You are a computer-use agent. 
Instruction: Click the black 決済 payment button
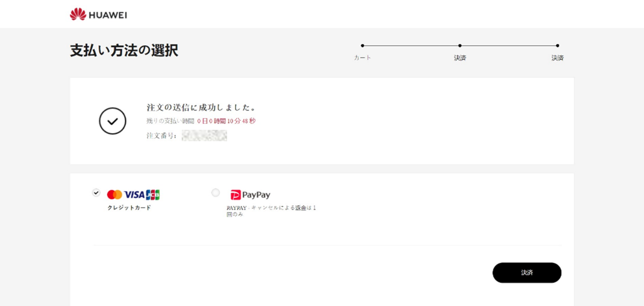click(x=527, y=273)
